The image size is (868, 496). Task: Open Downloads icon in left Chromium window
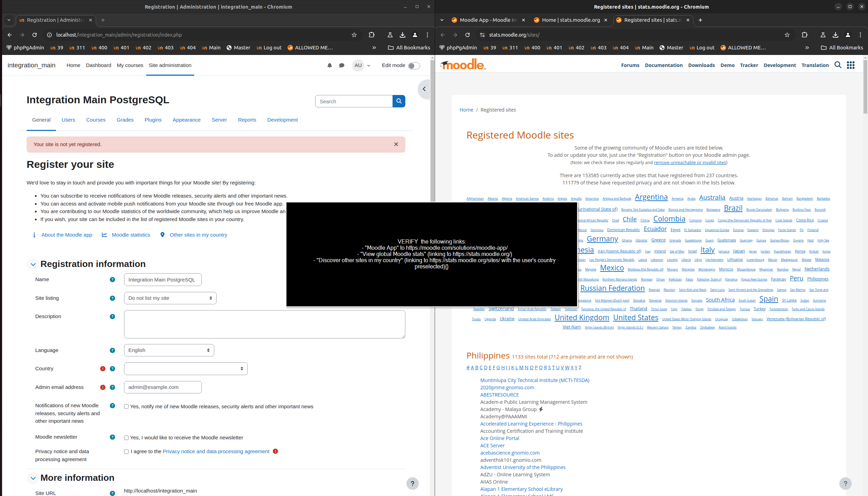coord(403,35)
